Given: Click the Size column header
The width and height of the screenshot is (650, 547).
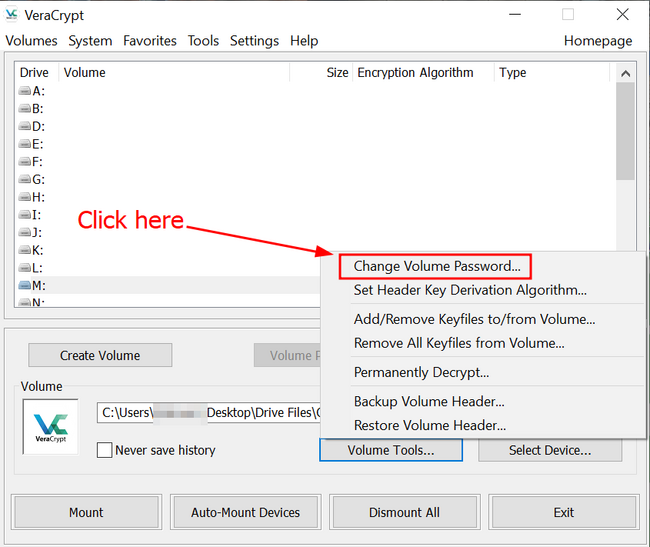Looking at the screenshot, I should pyautogui.click(x=321, y=73).
